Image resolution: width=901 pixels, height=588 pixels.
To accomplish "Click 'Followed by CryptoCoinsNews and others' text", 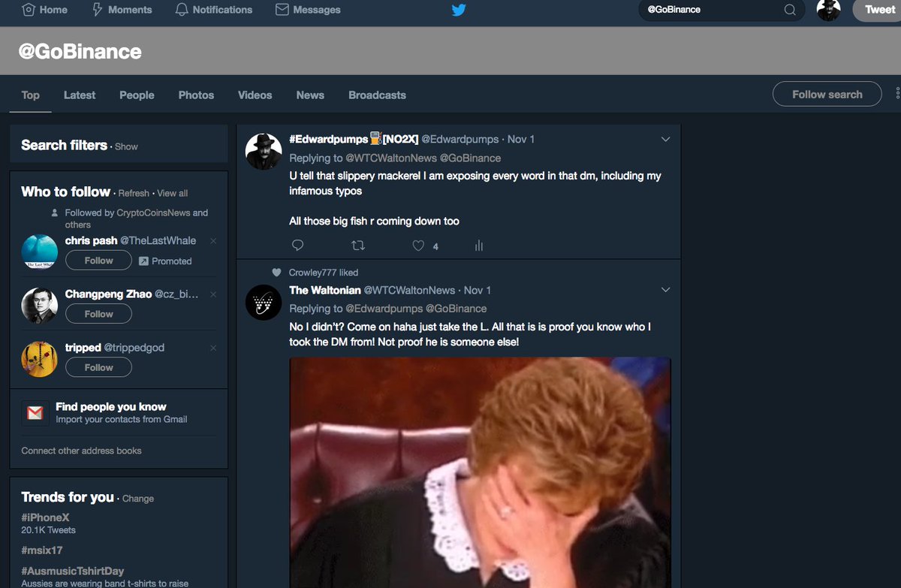I will click(136, 219).
